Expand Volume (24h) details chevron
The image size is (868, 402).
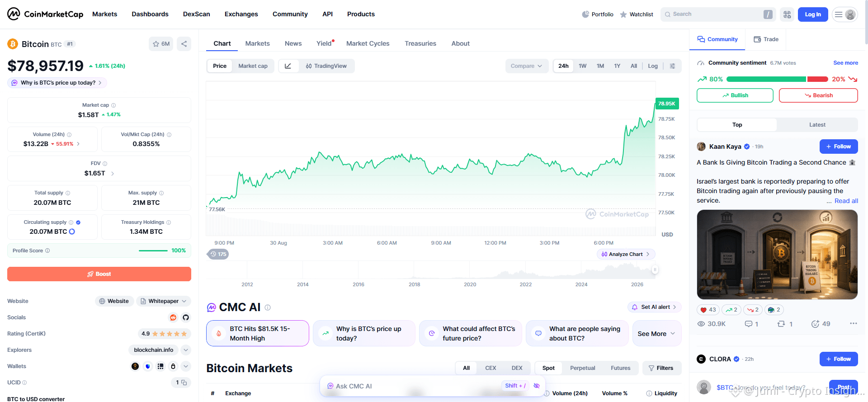pos(78,144)
